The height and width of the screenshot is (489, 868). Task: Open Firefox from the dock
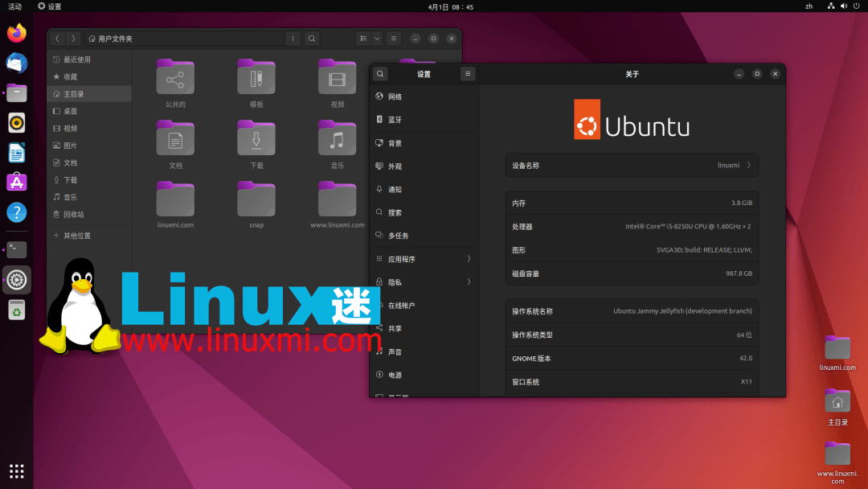tap(17, 34)
